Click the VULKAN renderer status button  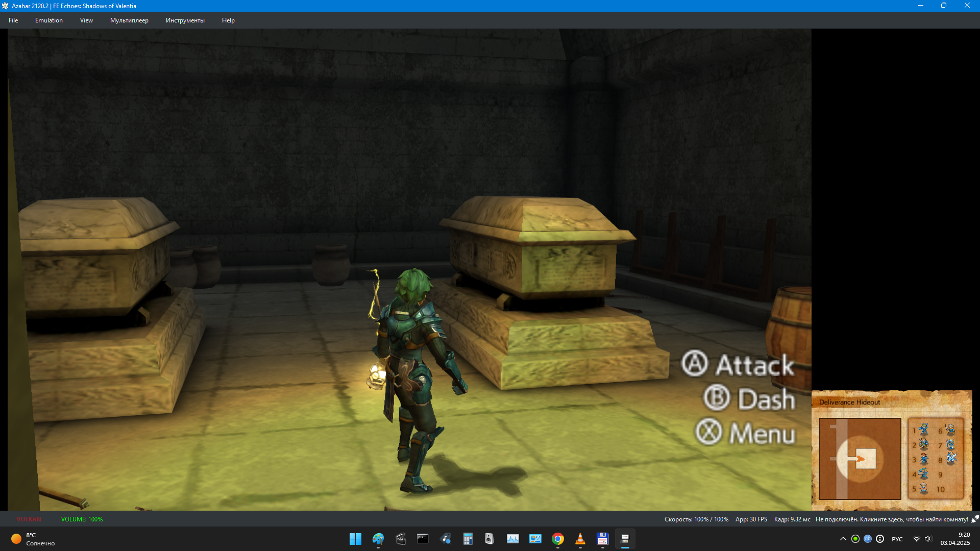point(29,519)
